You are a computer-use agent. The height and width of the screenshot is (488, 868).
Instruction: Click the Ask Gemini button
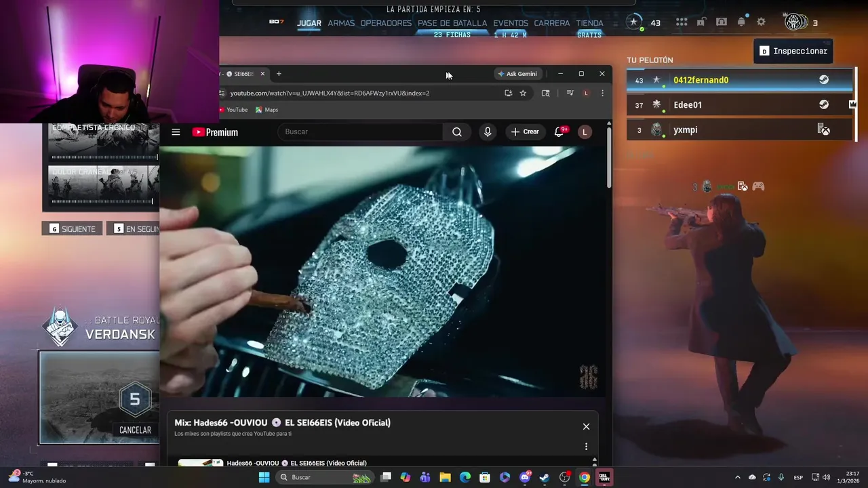pos(517,73)
